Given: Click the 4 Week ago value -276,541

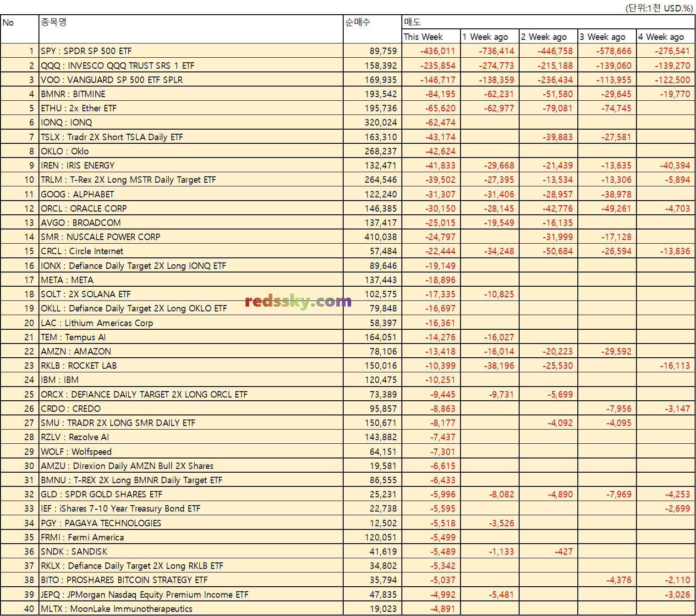Looking at the screenshot, I should point(666,51).
